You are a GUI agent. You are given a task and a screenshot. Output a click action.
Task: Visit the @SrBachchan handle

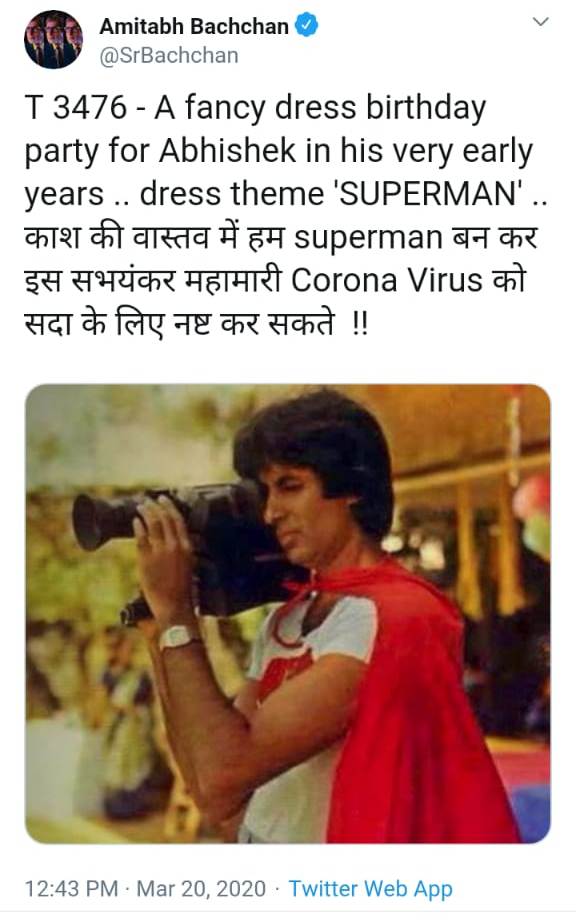tap(169, 55)
